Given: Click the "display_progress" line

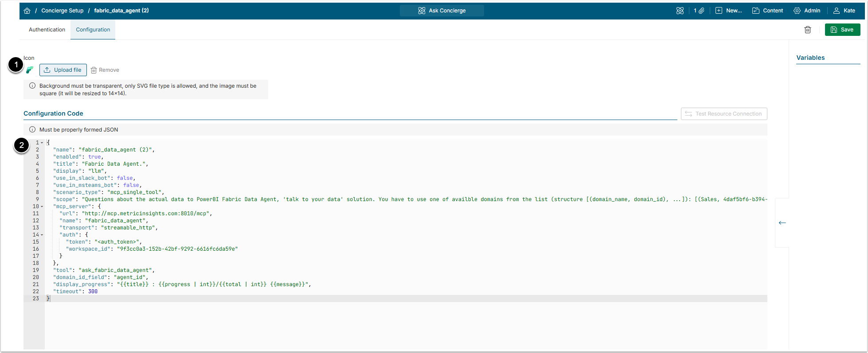Looking at the screenshot, I should (x=182, y=284).
